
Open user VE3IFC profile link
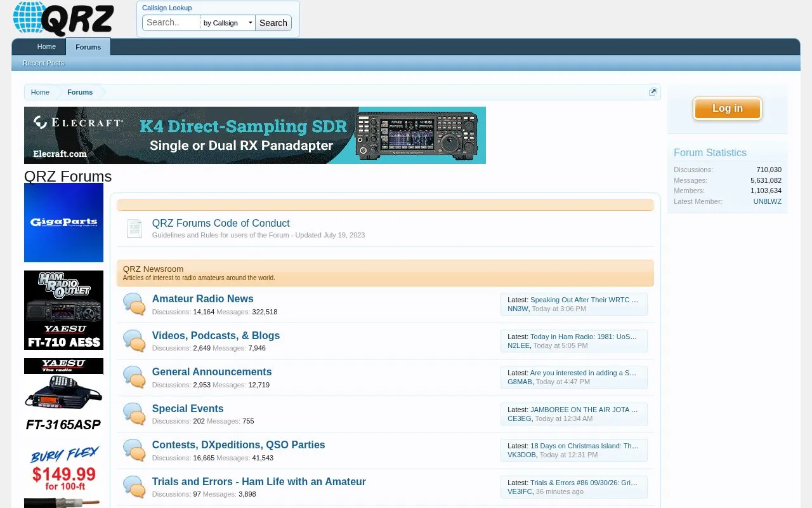click(520, 491)
